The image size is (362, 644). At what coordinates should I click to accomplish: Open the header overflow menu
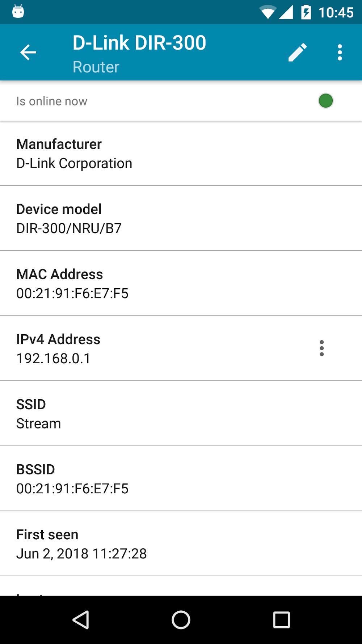click(x=340, y=53)
